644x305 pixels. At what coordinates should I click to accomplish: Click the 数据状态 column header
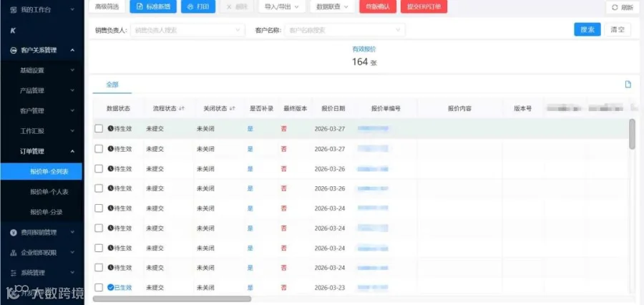pos(118,109)
